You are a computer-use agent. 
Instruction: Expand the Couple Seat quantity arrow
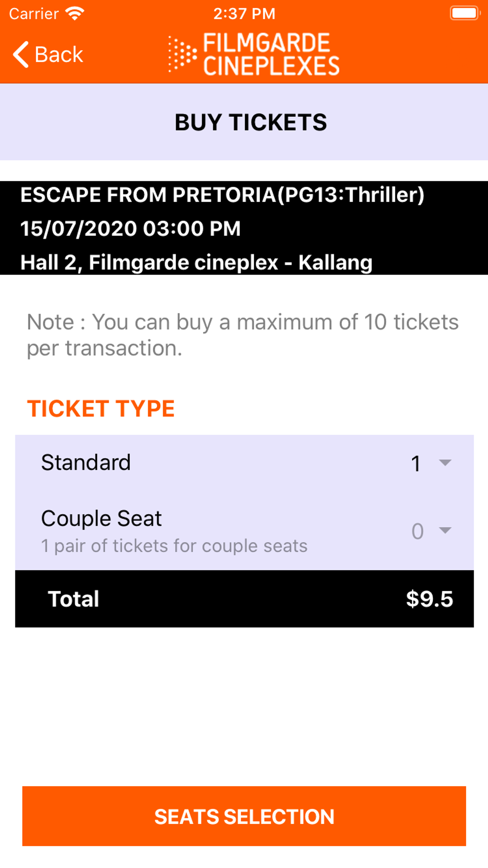click(445, 530)
